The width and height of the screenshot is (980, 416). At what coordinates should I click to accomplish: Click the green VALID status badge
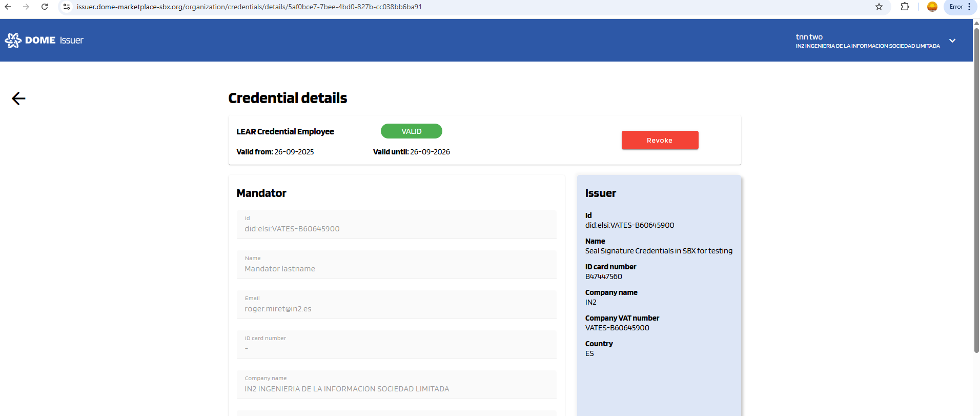pyautogui.click(x=411, y=131)
